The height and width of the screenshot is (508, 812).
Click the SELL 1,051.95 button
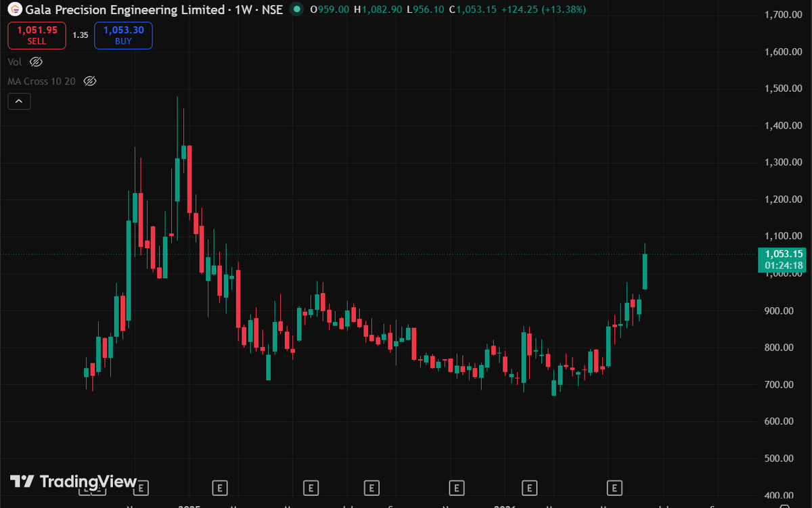pos(37,35)
